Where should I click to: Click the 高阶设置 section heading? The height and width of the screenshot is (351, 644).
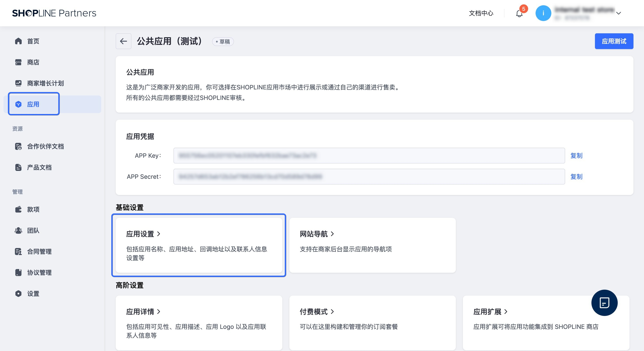pos(129,285)
